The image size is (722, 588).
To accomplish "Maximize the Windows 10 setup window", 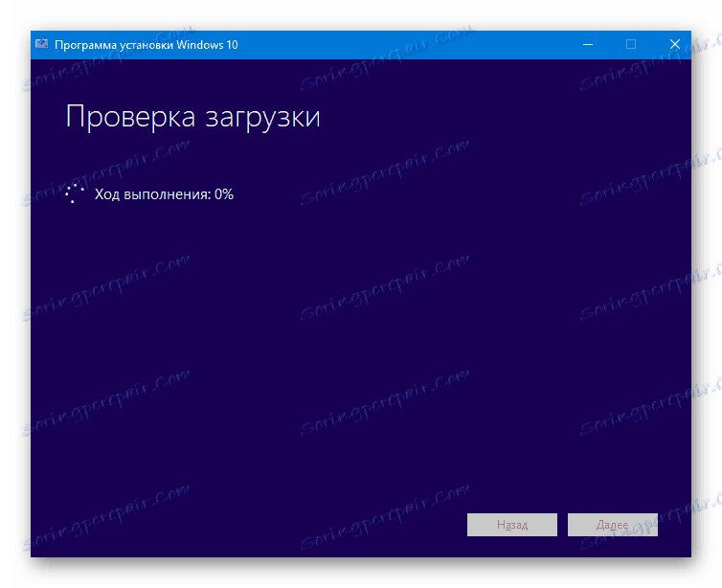I will (631, 45).
